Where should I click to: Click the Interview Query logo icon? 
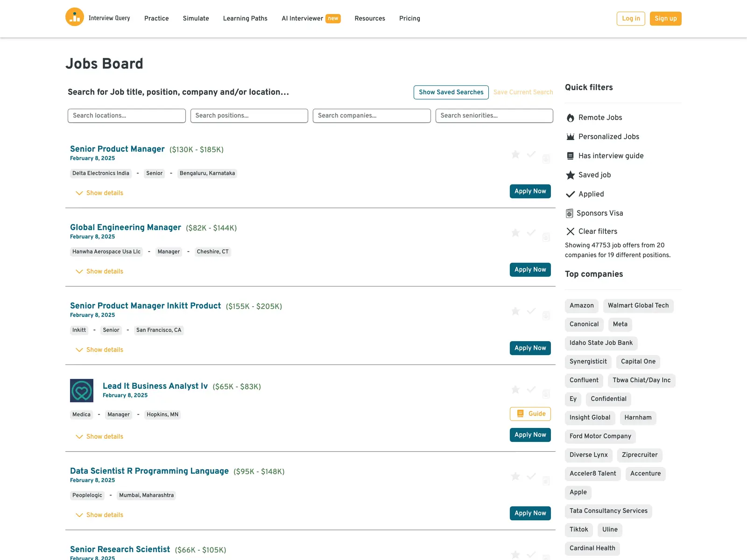[75, 17]
